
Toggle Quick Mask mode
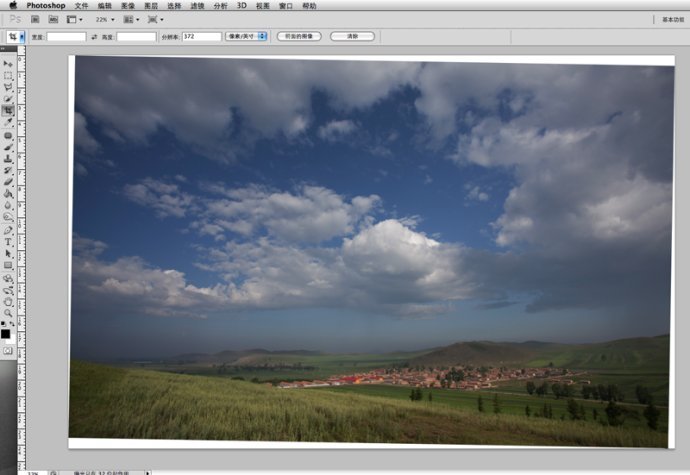point(8,351)
